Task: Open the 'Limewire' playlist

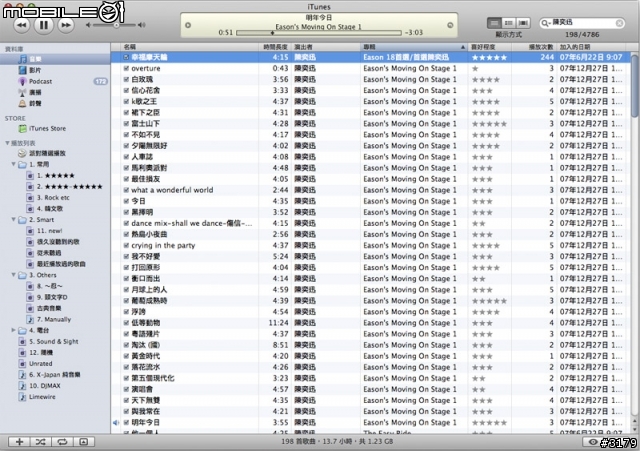Action: click(x=42, y=397)
